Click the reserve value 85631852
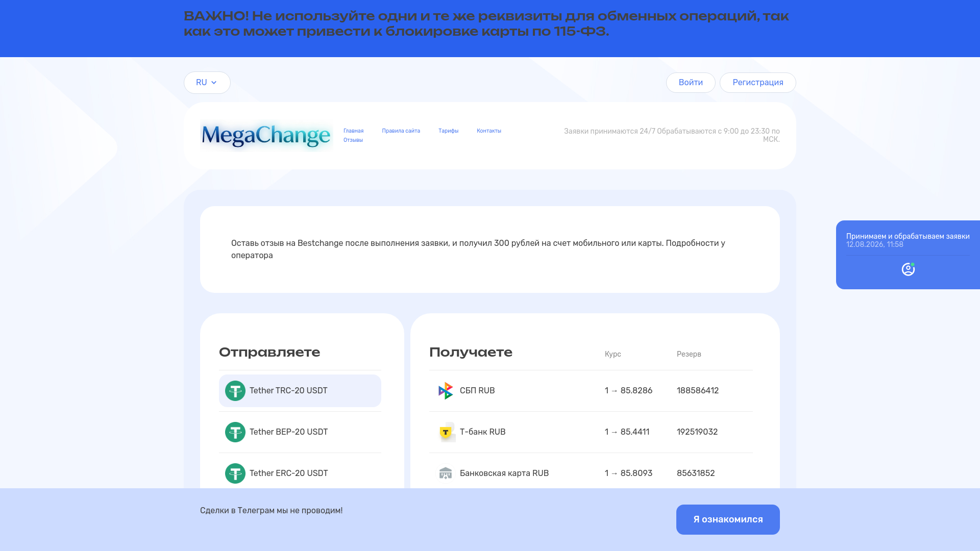The height and width of the screenshot is (551, 980). click(x=696, y=473)
